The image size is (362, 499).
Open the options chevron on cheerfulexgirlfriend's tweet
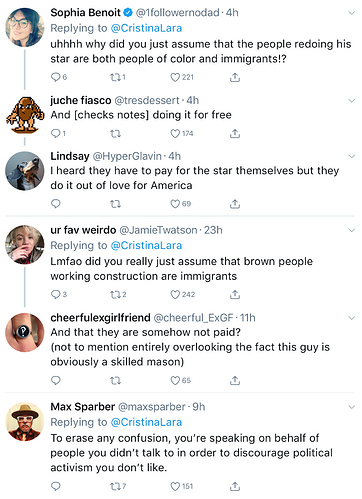pos(351,318)
